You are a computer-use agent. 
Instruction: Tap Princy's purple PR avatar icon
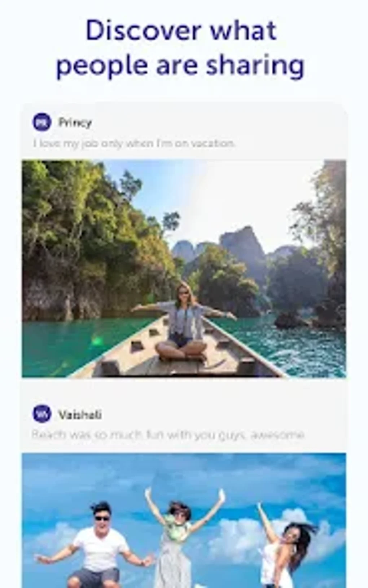pos(42,122)
